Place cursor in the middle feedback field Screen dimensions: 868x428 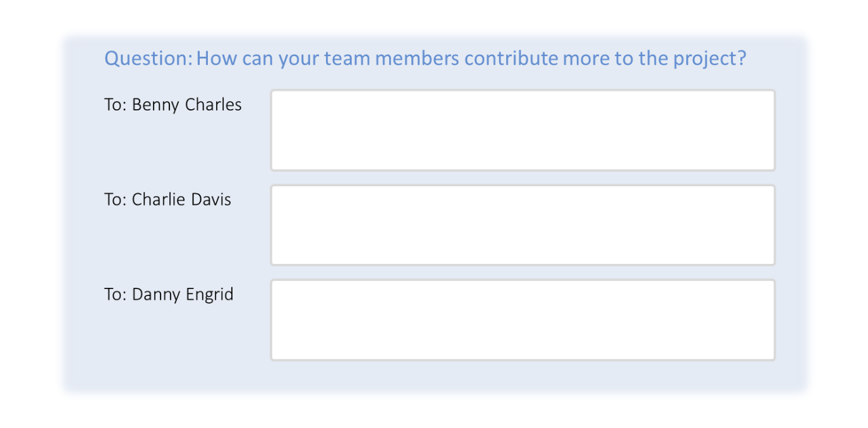[x=523, y=225]
